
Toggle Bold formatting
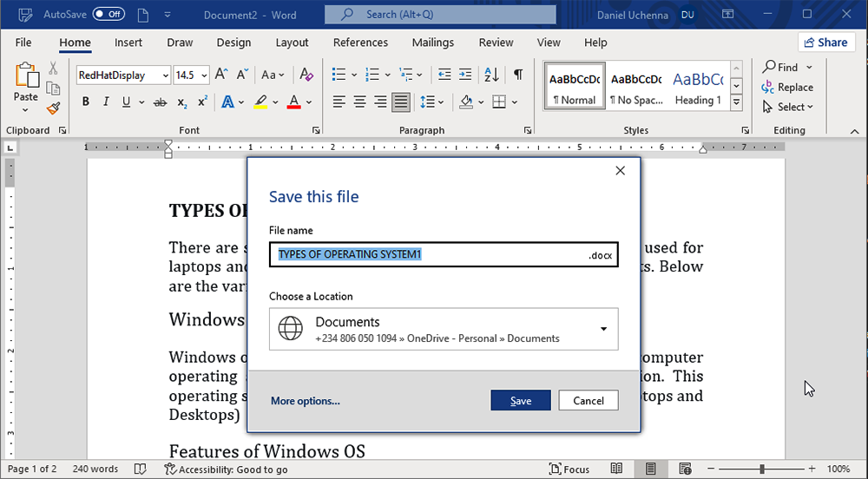86,102
